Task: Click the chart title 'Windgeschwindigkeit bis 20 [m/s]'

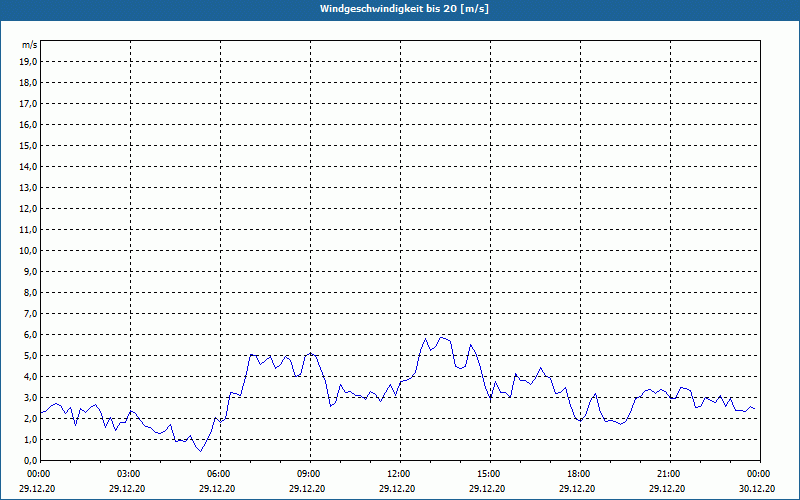Action: click(x=404, y=9)
